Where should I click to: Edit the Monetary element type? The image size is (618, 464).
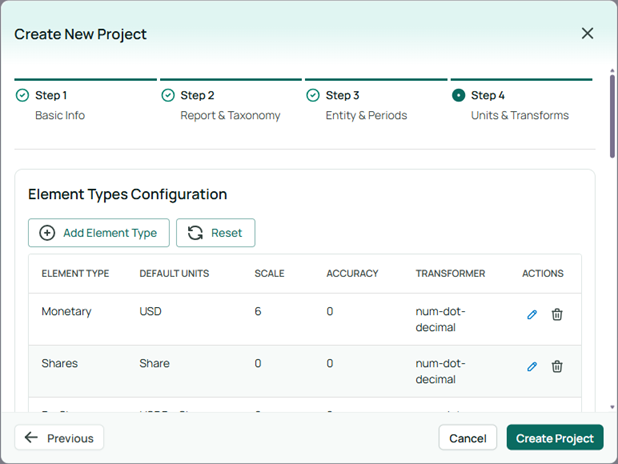pos(532,315)
